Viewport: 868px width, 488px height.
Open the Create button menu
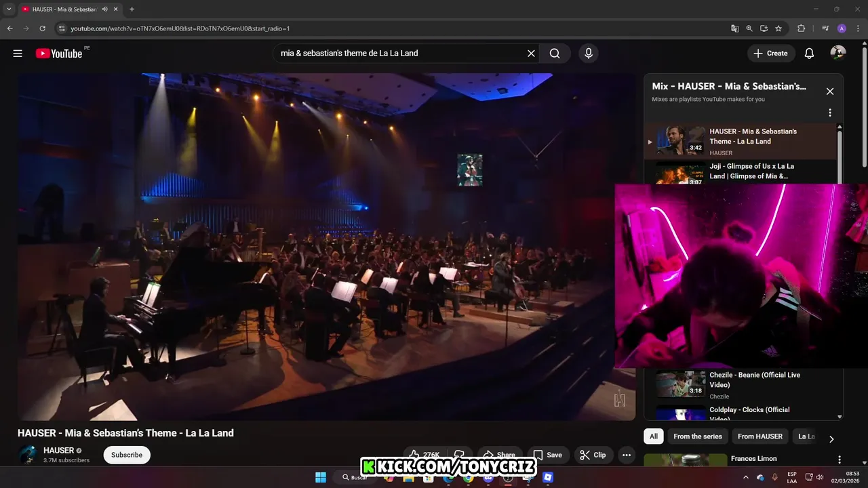[771, 54]
